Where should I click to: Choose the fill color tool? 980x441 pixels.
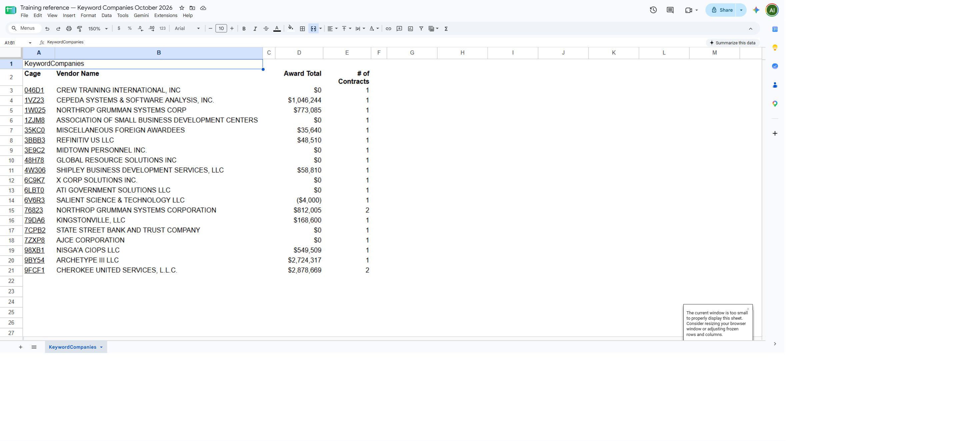click(291, 29)
